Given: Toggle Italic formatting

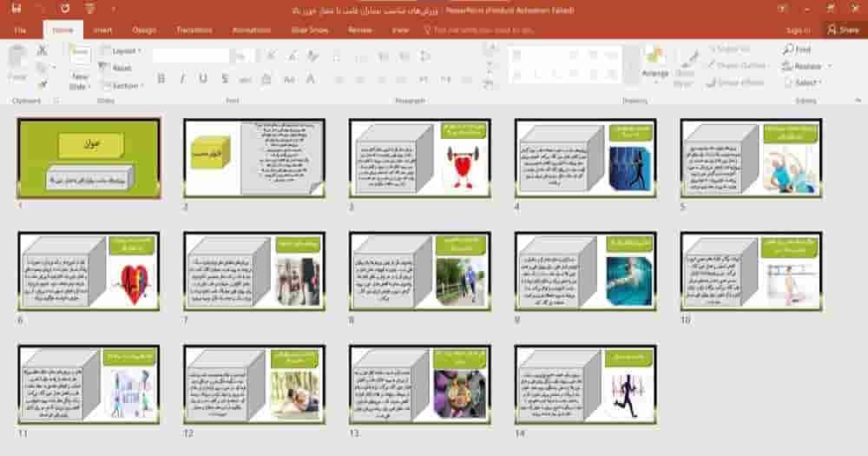Looking at the screenshot, I should pos(182,79).
